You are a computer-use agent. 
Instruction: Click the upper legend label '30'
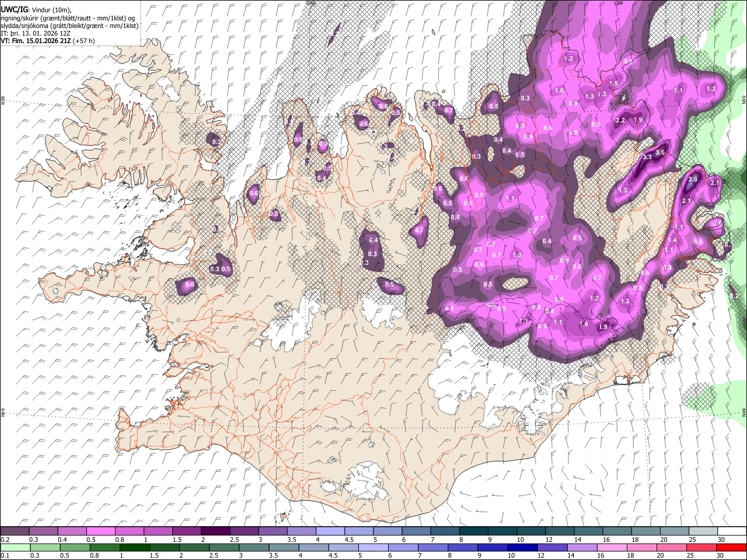point(721,540)
